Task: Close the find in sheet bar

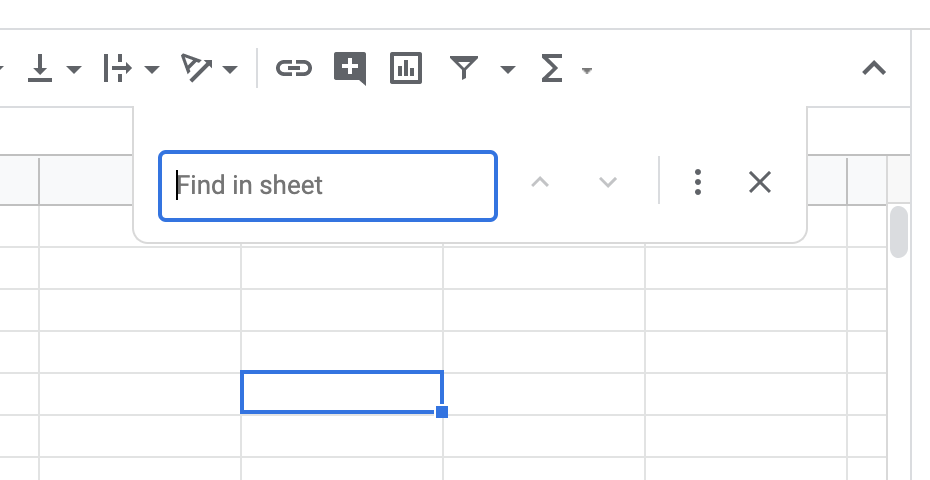Action: [760, 182]
